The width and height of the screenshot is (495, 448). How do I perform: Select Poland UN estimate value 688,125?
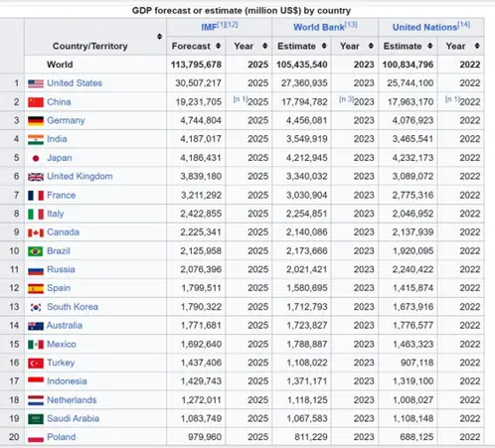tap(416, 437)
